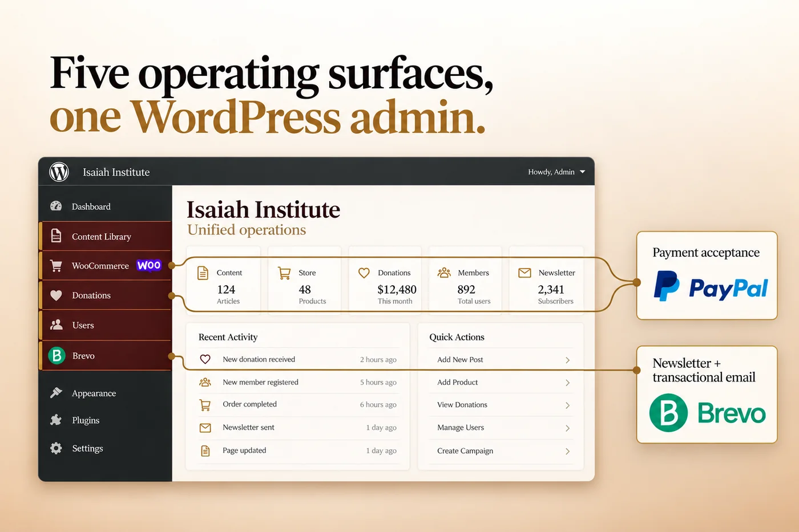Click the Store card cart icon
The width and height of the screenshot is (799, 532).
pyautogui.click(x=284, y=273)
